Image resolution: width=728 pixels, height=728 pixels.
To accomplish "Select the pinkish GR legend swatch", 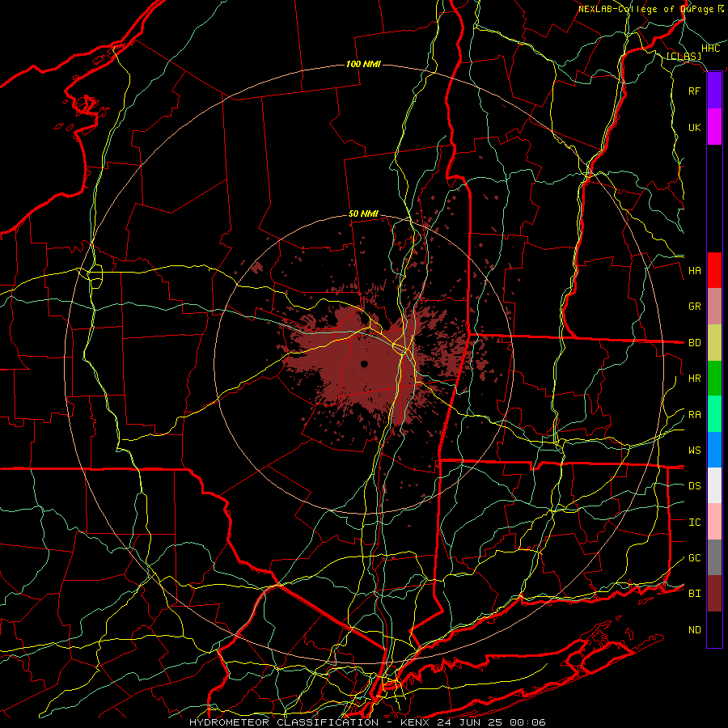I will coord(714,307).
